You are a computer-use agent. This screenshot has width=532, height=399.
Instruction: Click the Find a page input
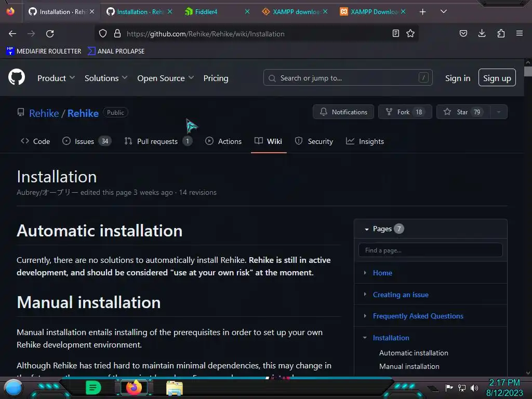click(430, 250)
